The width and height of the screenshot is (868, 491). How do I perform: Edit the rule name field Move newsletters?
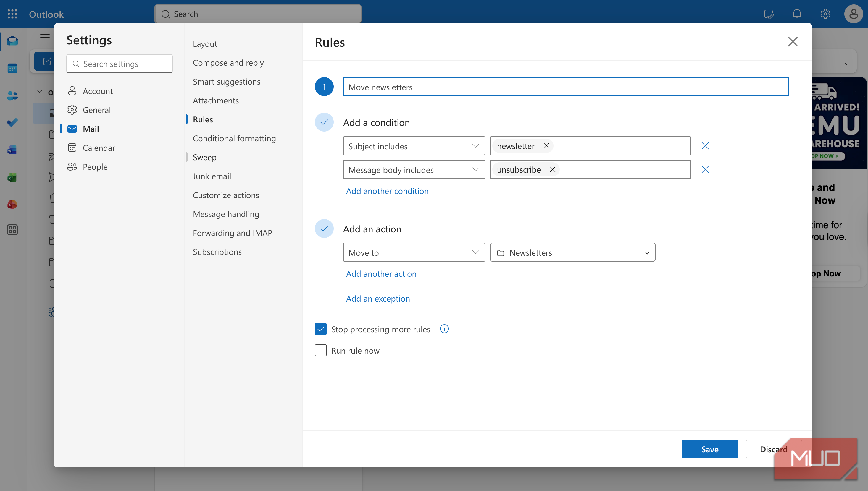point(566,87)
